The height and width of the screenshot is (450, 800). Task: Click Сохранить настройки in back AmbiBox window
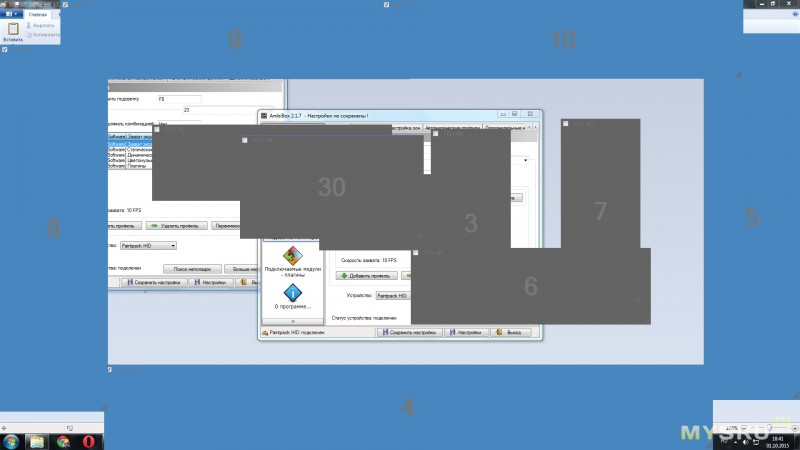coord(154,282)
